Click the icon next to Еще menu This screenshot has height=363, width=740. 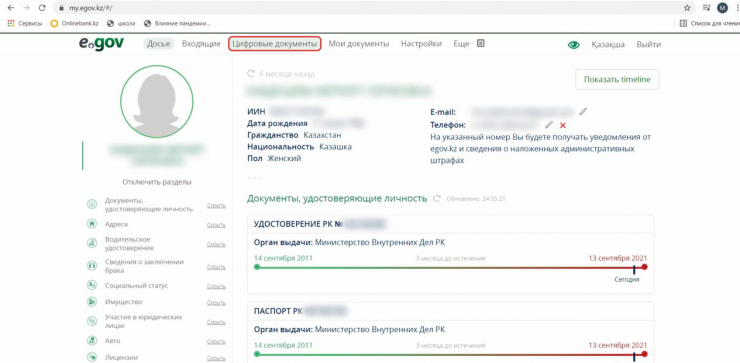(480, 43)
